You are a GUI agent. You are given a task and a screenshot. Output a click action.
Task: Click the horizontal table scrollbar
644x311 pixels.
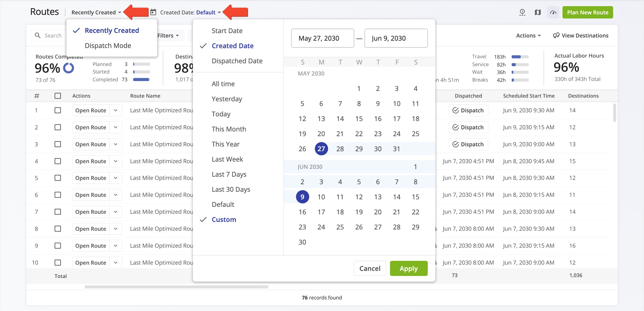tap(176, 287)
